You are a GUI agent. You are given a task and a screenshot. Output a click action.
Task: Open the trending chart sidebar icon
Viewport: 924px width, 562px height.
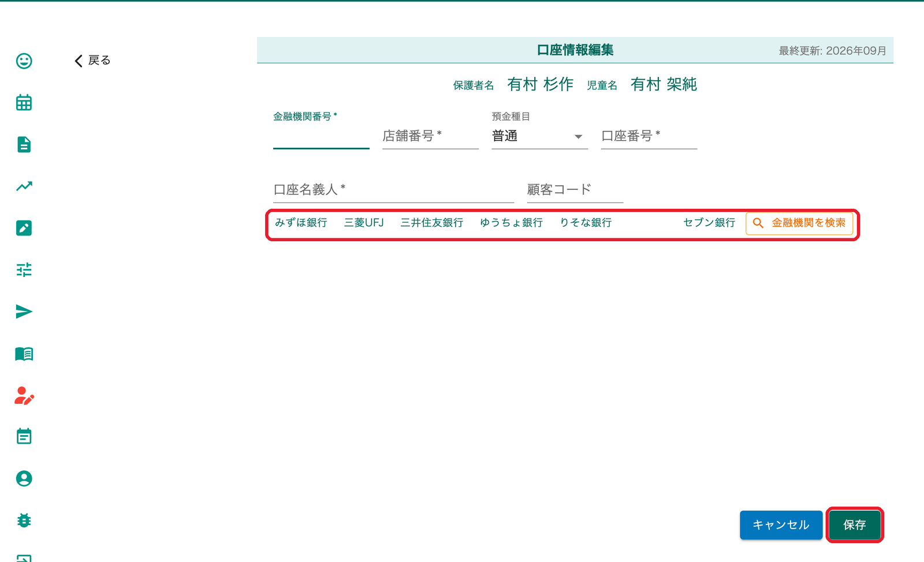pyautogui.click(x=24, y=186)
